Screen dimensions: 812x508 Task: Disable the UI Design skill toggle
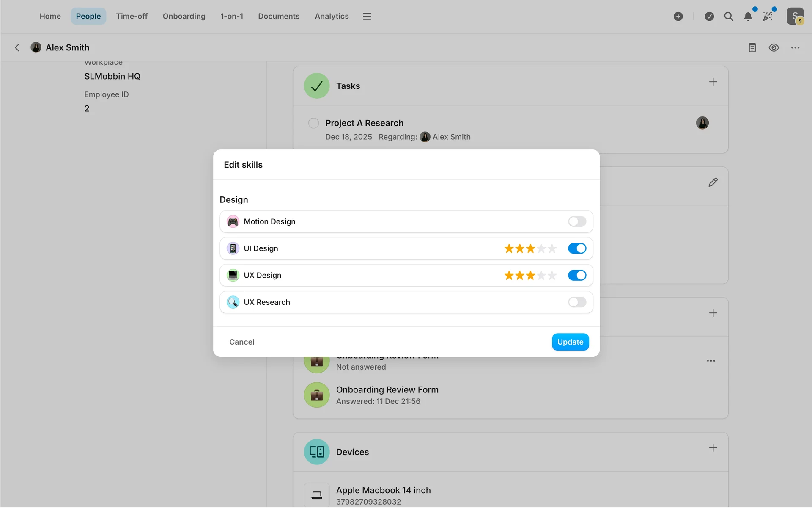577,248
